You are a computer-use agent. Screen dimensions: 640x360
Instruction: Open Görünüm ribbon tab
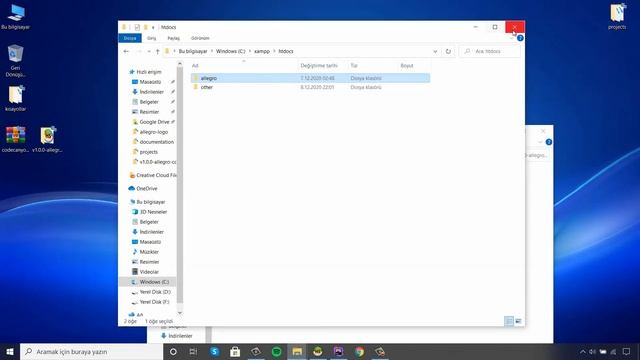(x=200, y=38)
